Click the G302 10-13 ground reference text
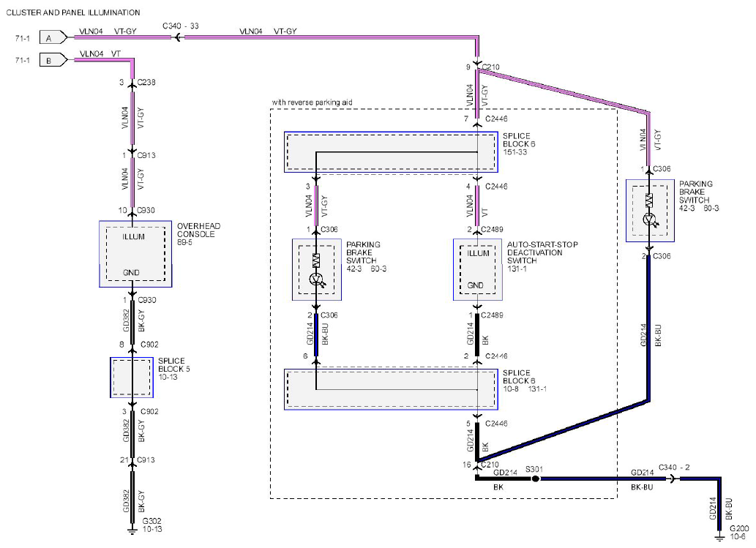This screenshot has width=756, height=548. coord(152,525)
